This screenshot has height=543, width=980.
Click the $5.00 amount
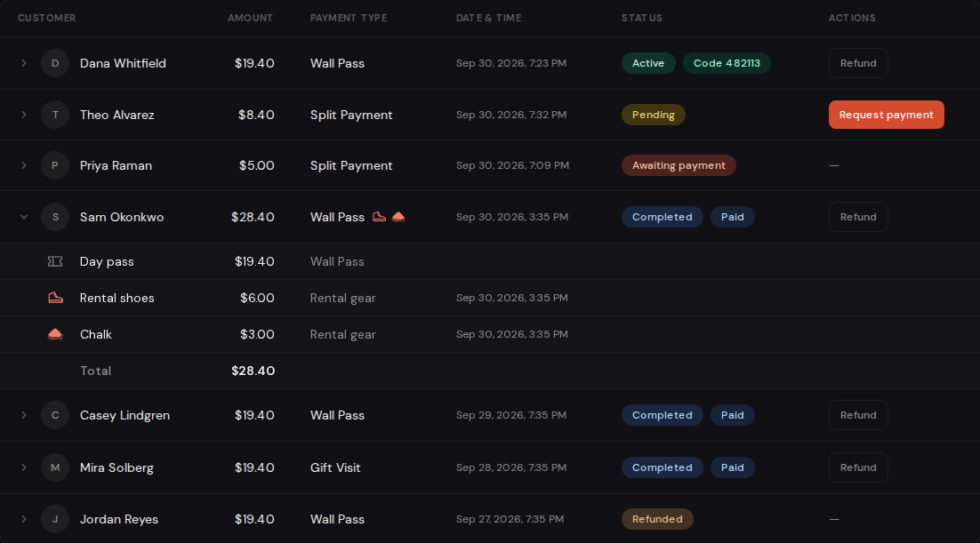(257, 165)
